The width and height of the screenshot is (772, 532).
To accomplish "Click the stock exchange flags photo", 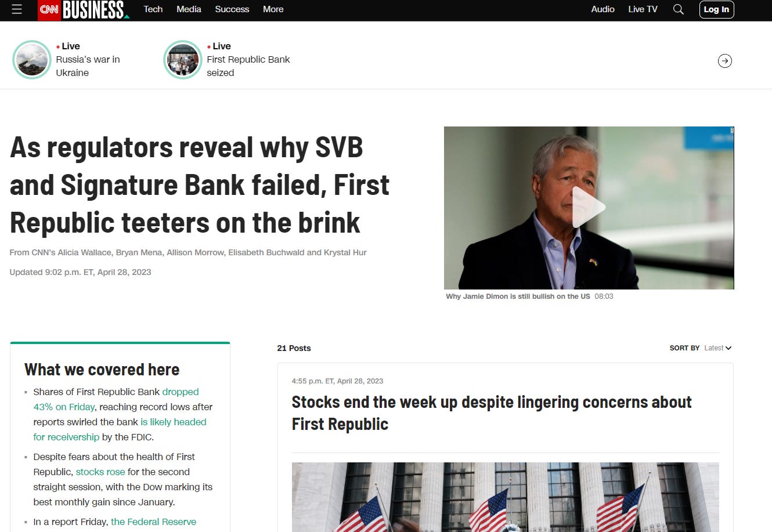I will 505,497.
